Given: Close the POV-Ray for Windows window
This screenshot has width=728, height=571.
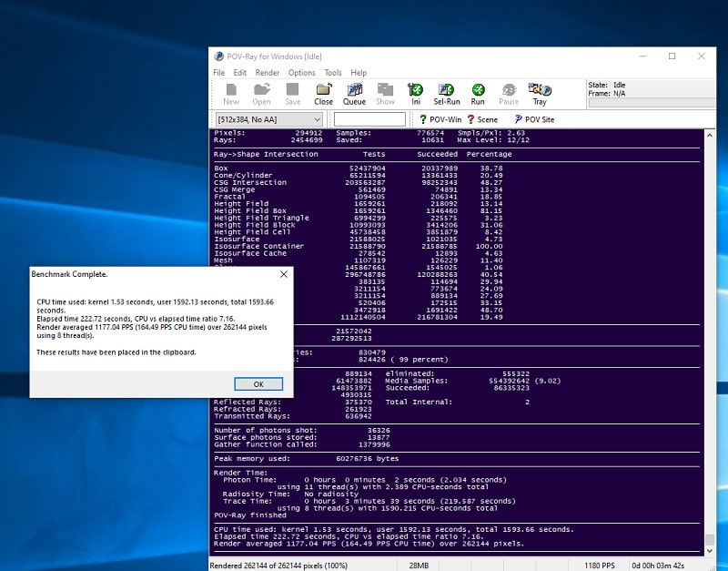Looking at the screenshot, I should click(702, 56).
